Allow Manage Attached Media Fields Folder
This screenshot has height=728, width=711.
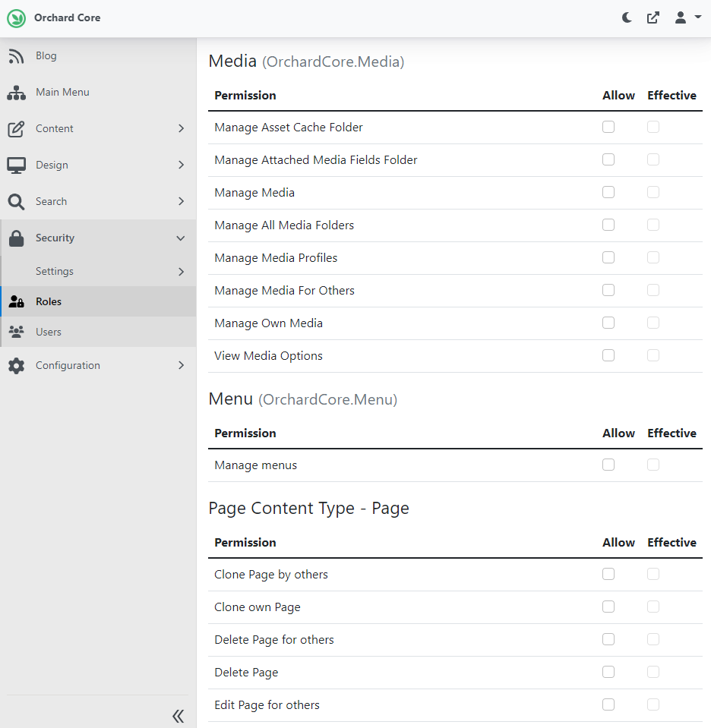tap(608, 159)
